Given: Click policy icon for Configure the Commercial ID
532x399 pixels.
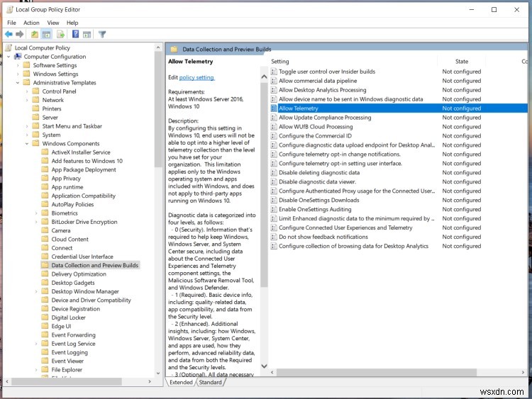Looking at the screenshot, I should (274, 136).
